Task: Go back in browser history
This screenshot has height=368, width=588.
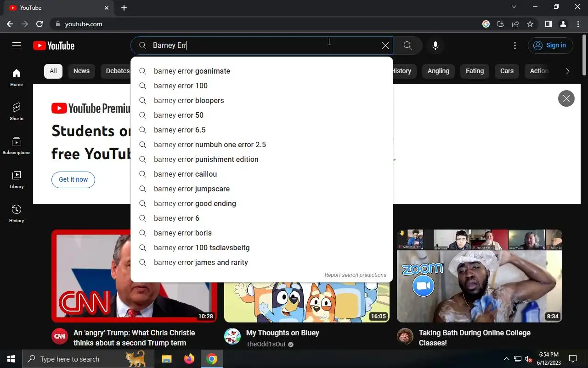Action: click(10, 24)
